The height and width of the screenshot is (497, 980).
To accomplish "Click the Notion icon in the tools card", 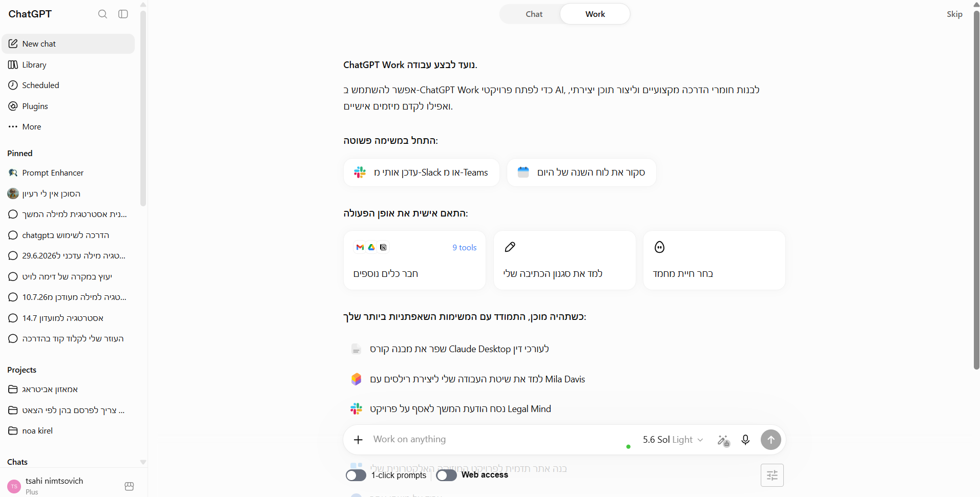I will tap(383, 247).
